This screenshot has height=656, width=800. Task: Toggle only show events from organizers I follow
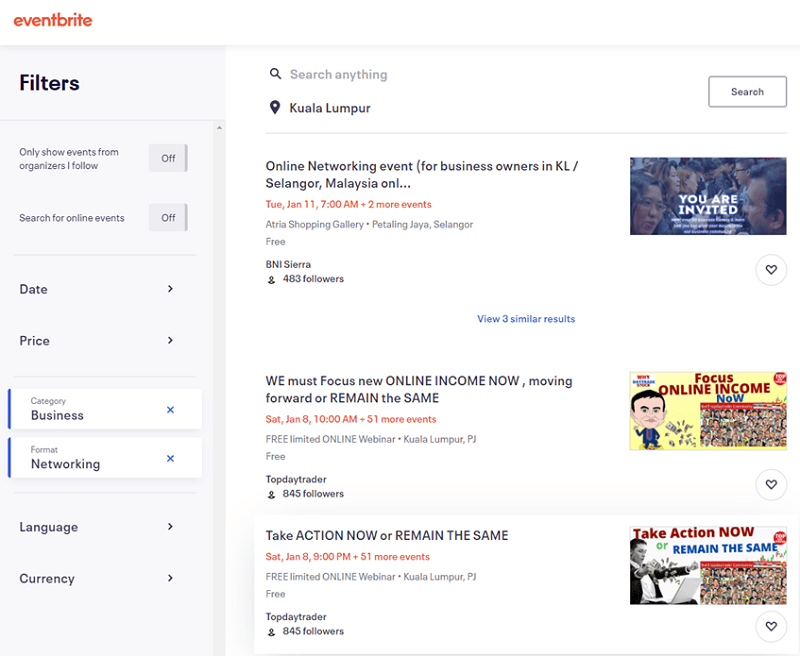168,158
